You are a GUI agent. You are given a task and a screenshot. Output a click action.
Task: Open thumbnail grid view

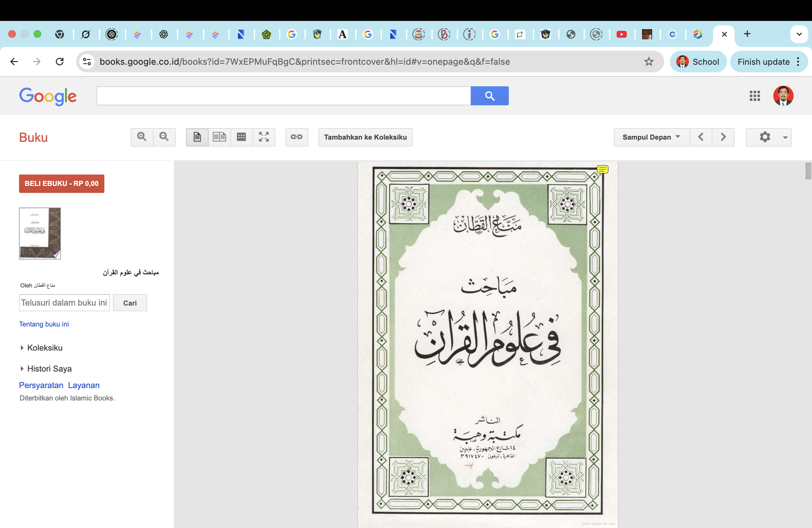(242, 137)
